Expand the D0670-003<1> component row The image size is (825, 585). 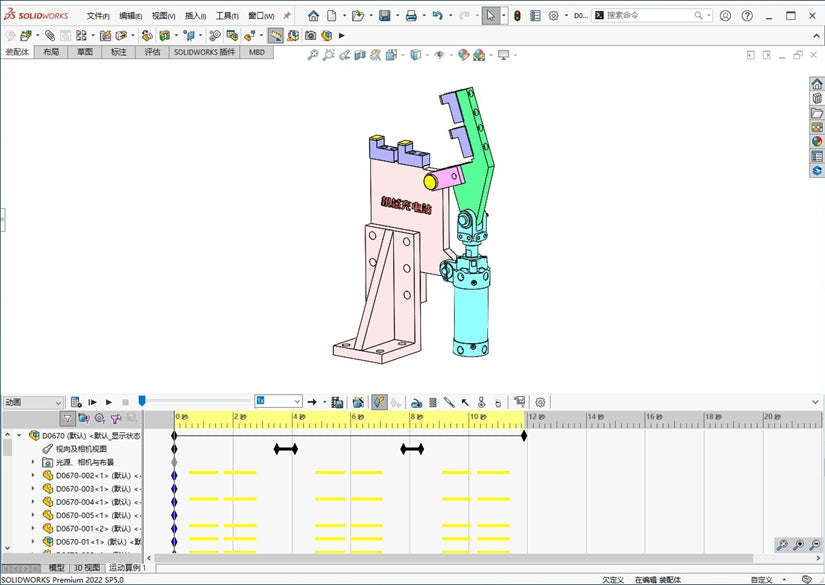[33, 489]
